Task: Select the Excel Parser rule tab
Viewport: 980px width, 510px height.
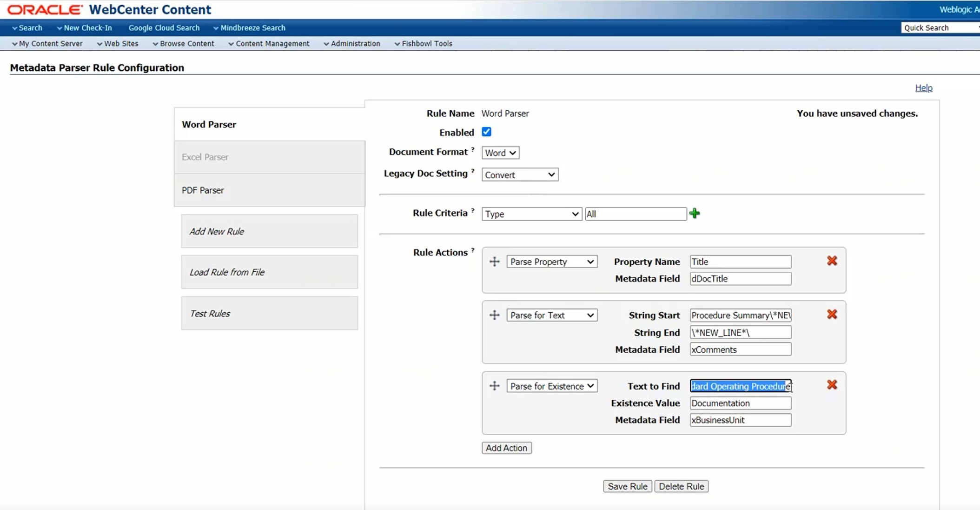Action: point(270,157)
